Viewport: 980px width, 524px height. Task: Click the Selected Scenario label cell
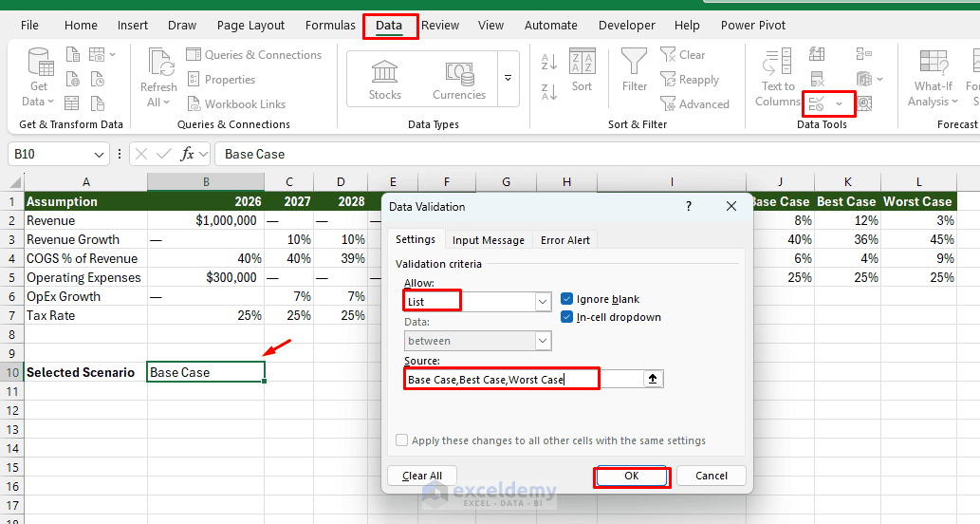tap(85, 372)
